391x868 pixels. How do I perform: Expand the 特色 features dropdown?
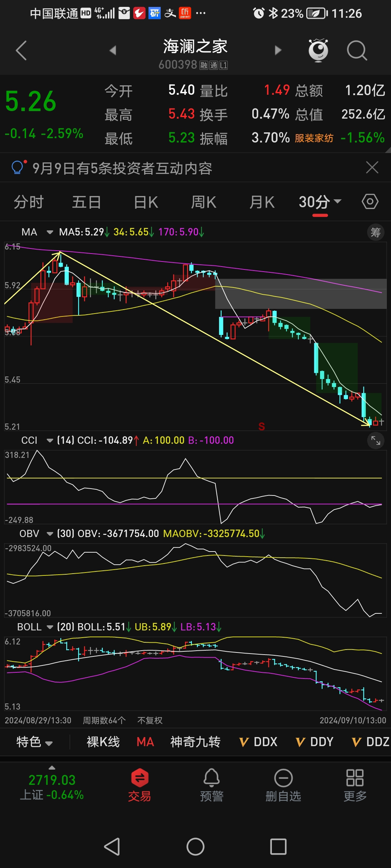click(34, 742)
